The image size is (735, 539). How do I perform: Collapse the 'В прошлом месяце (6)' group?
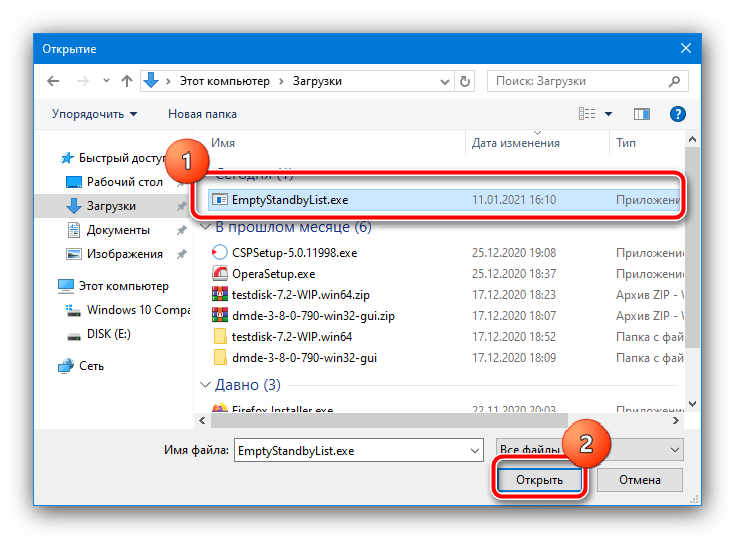click(205, 227)
